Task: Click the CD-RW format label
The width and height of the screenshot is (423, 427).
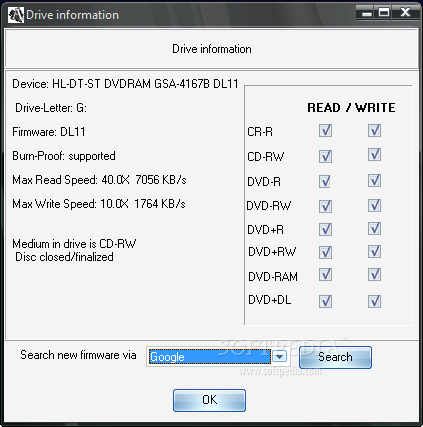Action: click(x=266, y=157)
